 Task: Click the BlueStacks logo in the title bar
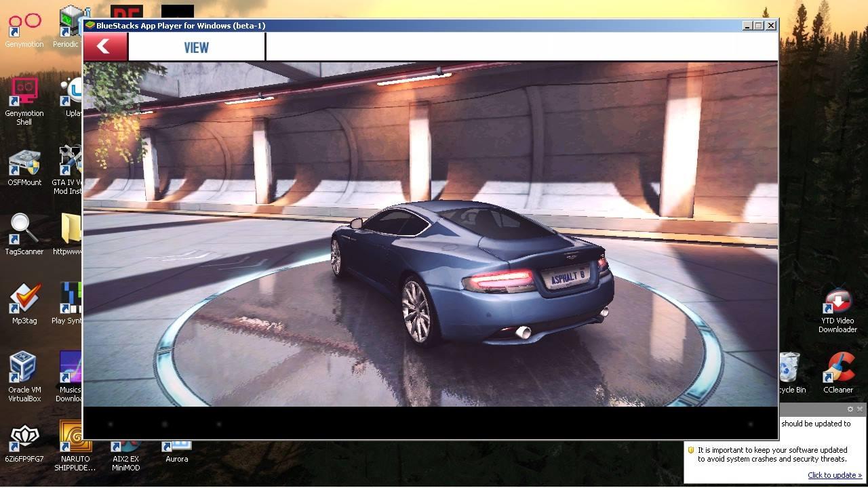[90, 26]
